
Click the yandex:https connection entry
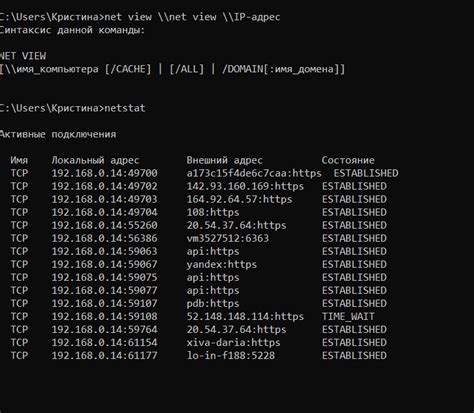(x=221, y=264)
